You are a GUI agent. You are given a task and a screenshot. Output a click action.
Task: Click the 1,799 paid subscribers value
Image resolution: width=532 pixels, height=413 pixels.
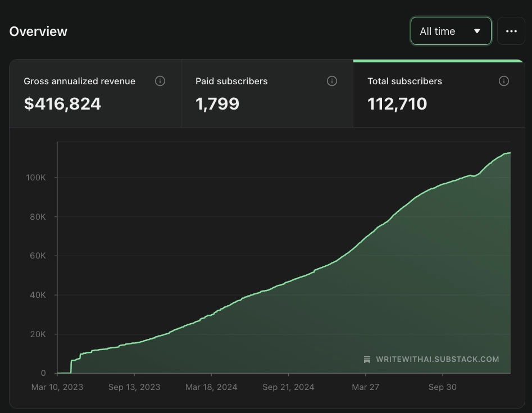pyautogui.click(x=217, y=104)
